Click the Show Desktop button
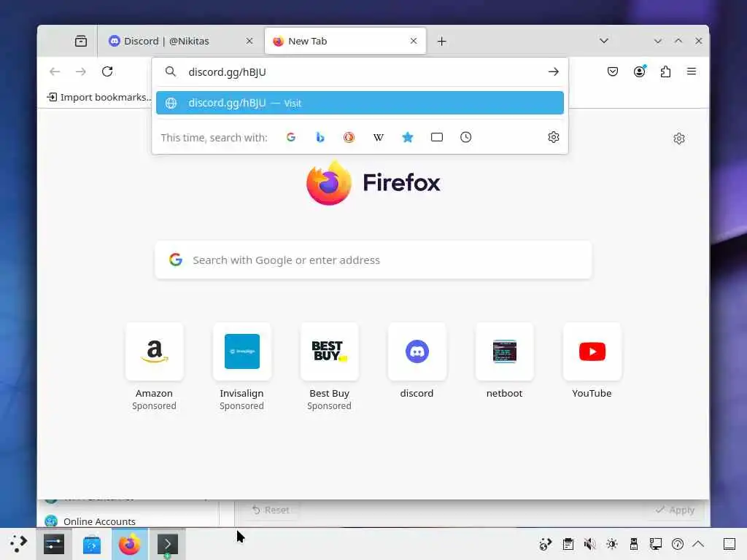This screenshot has width=747, height=560. click(729, 544)
